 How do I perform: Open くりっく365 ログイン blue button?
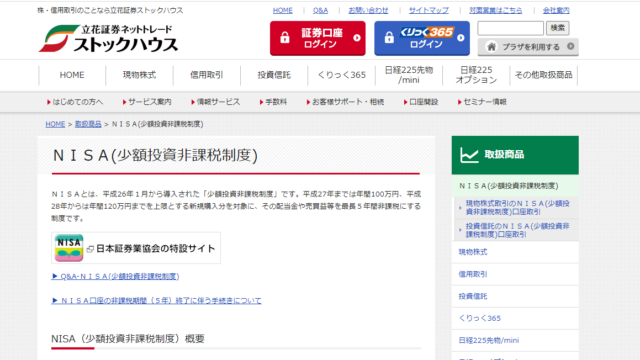pyautogui.click(x=422, y=38)
